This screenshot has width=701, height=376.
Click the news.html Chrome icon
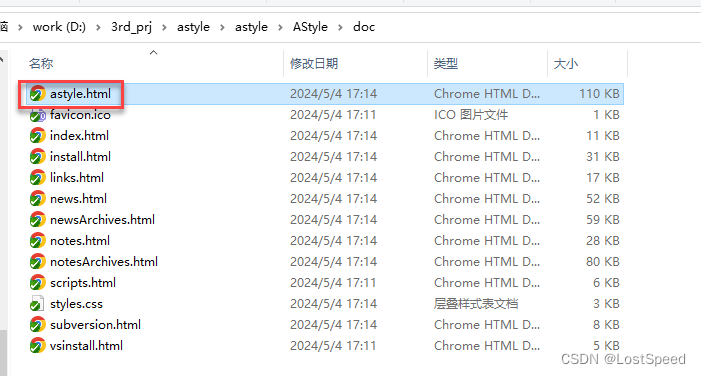[x=38, y=199]
